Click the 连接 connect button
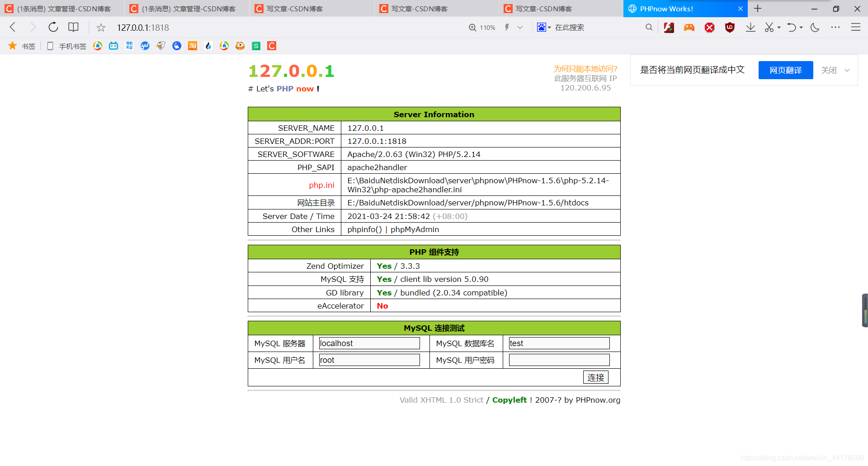The image size is (868, 466). [x=595, y=377]
